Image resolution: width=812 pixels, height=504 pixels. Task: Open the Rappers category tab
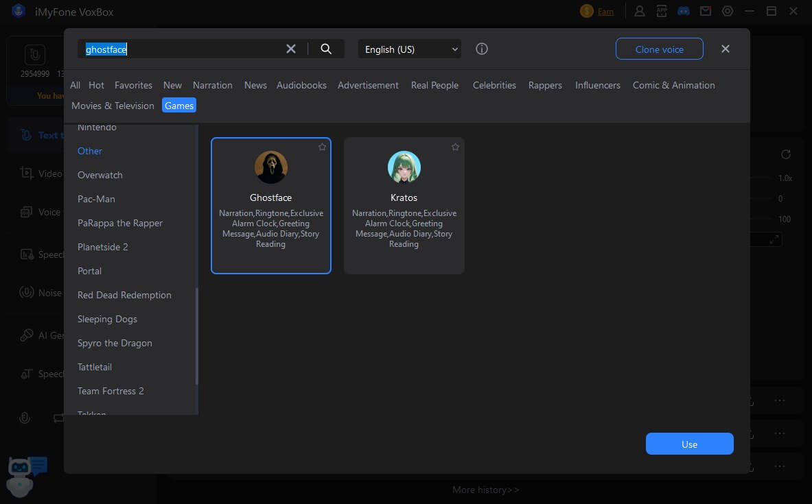tap(545, 85)
